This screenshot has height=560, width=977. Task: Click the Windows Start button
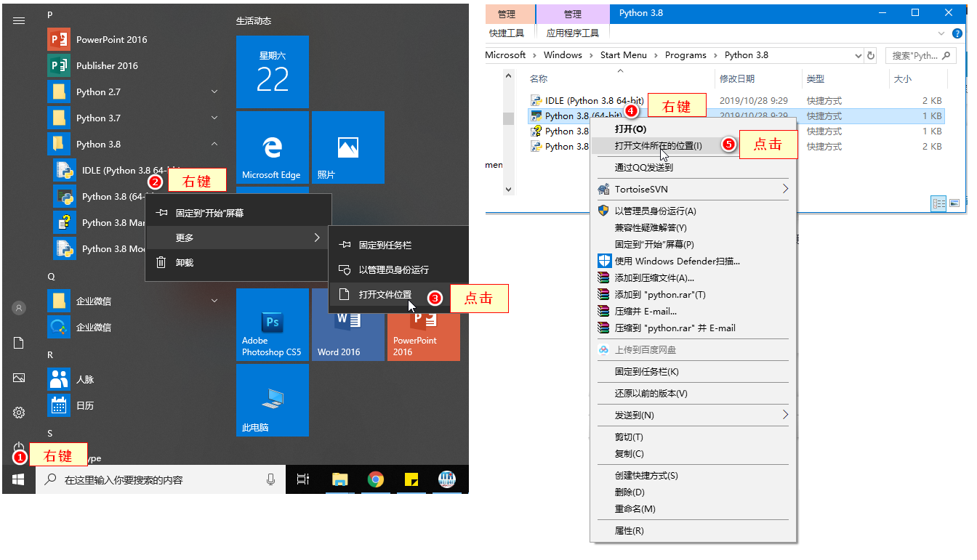click(18, 479)
